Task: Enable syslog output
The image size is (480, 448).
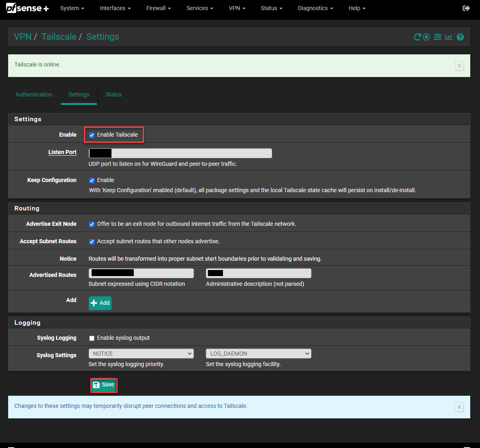Action: pos(92,338)
